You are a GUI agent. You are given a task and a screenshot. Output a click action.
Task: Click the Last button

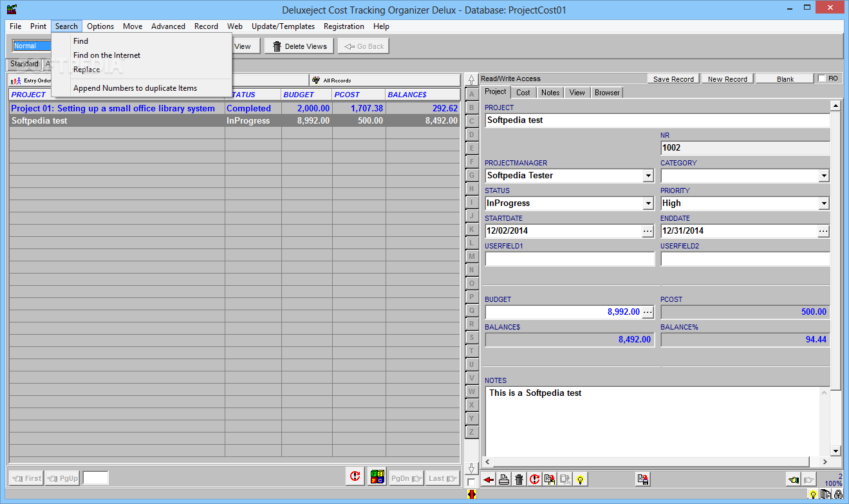click(443, 478)
